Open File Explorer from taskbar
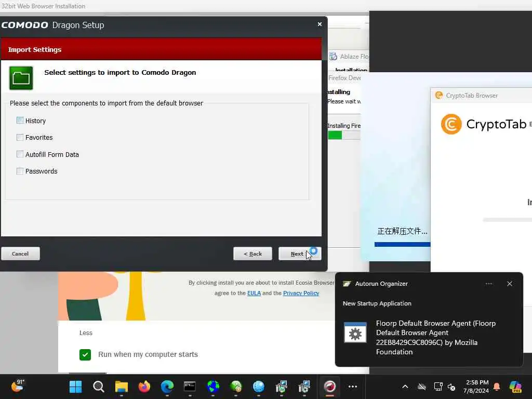532x399 pixels. click(122, 387)
